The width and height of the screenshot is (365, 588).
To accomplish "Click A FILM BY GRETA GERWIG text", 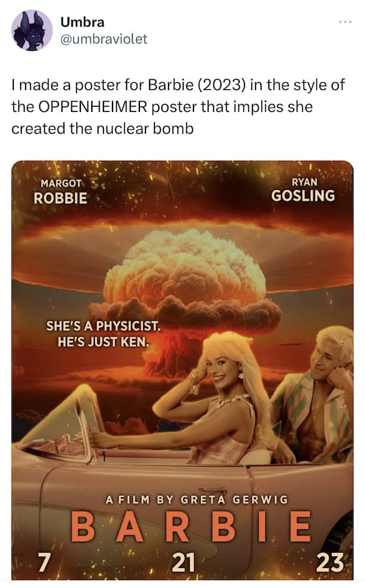I will [x=196, y=500].
